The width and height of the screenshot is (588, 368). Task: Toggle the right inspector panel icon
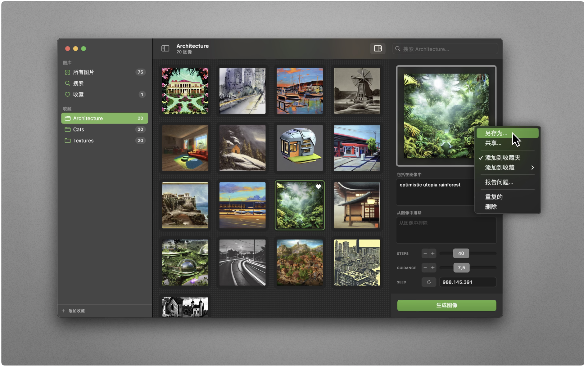(378, 48)
